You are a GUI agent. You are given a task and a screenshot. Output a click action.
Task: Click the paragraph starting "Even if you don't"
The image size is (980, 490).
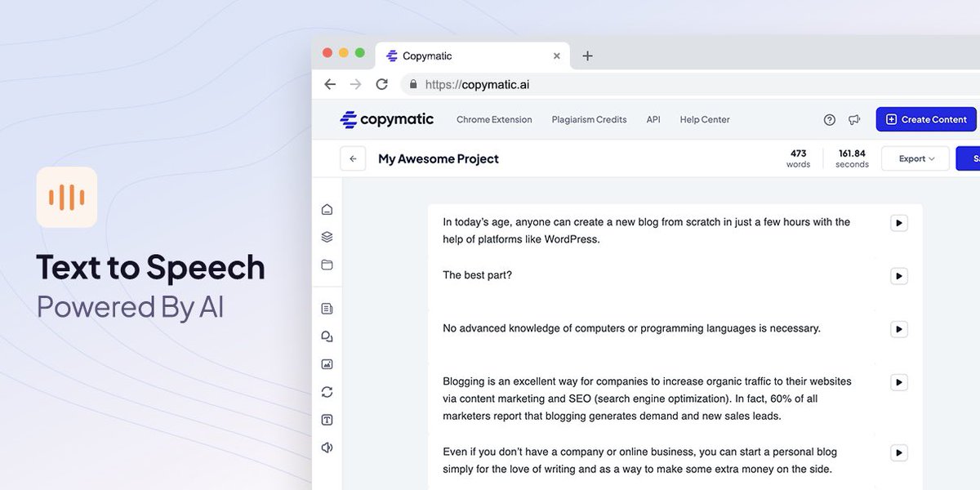tap(639, 461)
